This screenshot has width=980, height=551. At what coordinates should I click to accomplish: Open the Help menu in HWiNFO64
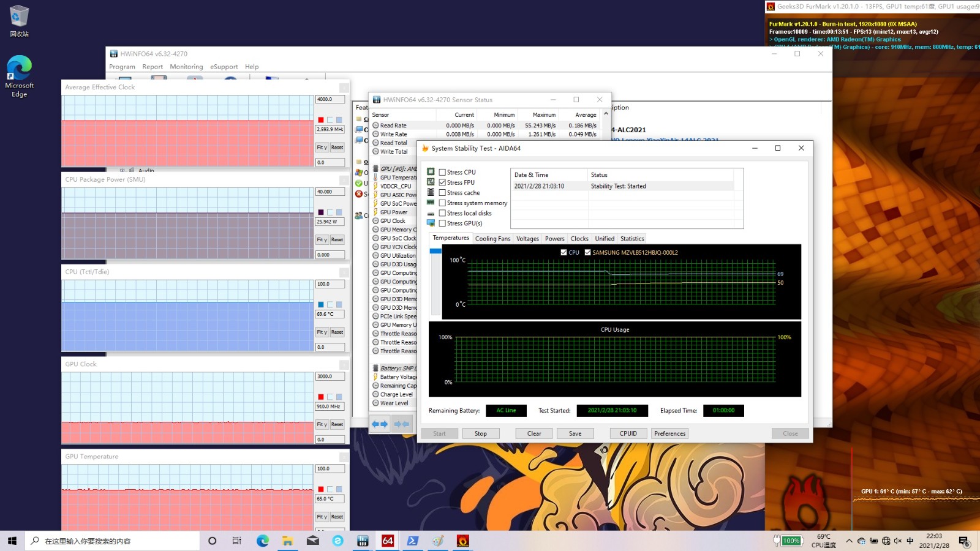tap(252, 67)
